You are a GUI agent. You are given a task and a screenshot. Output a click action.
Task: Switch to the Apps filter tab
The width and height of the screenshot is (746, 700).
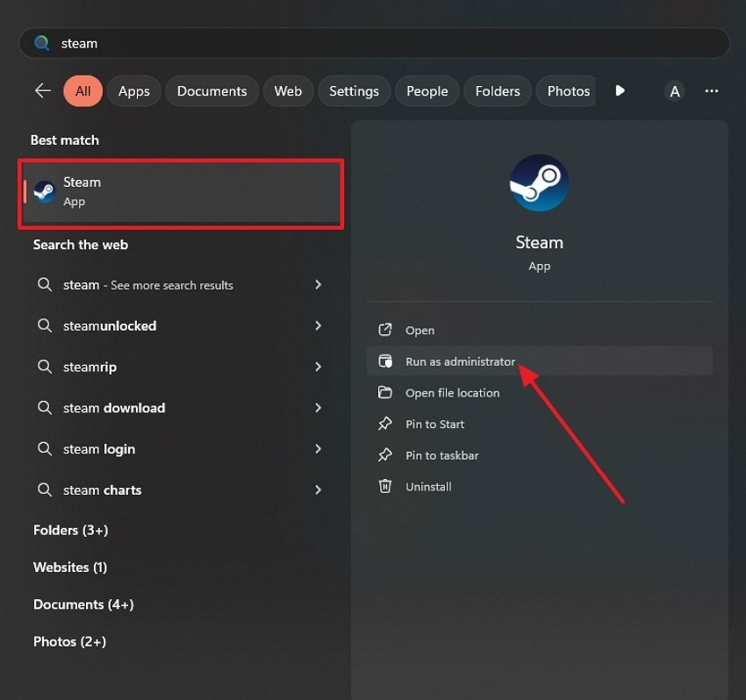(134, 91)
